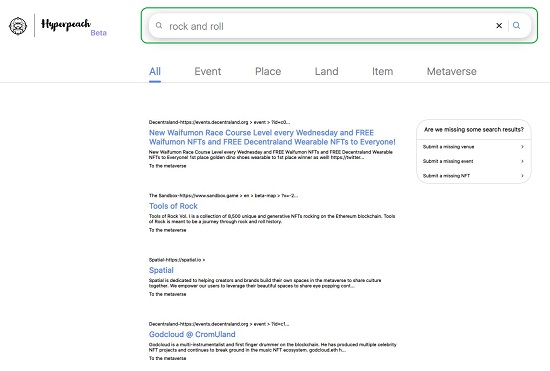Image resolution: width=550 pixels, height=371 pixels.
Task: Expand the Submit a missing NFT chevron
Action: pos(522,176)
